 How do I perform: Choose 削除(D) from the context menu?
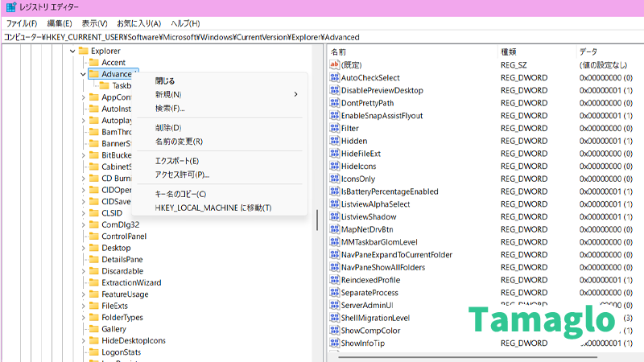coord(168,128)
